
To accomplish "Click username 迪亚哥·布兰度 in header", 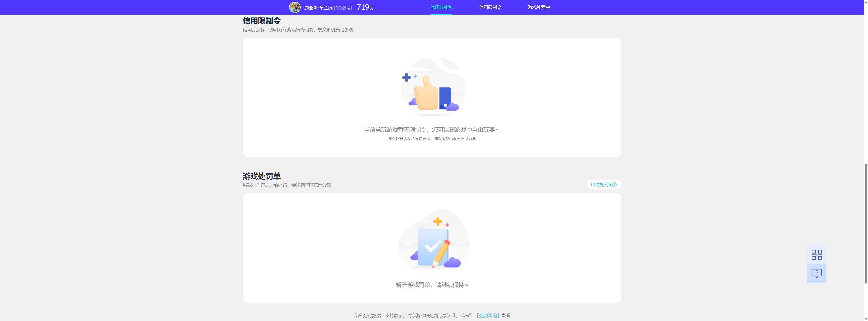I will tap(318, 8).
